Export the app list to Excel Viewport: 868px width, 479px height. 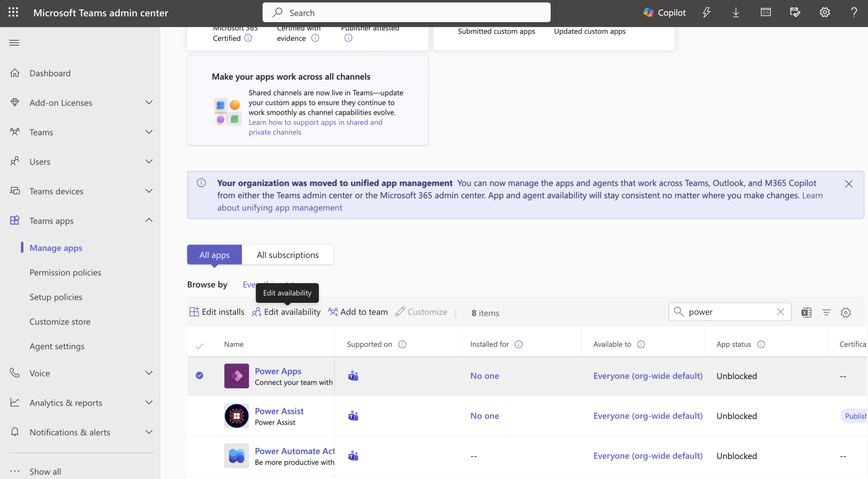coord(806,312)
